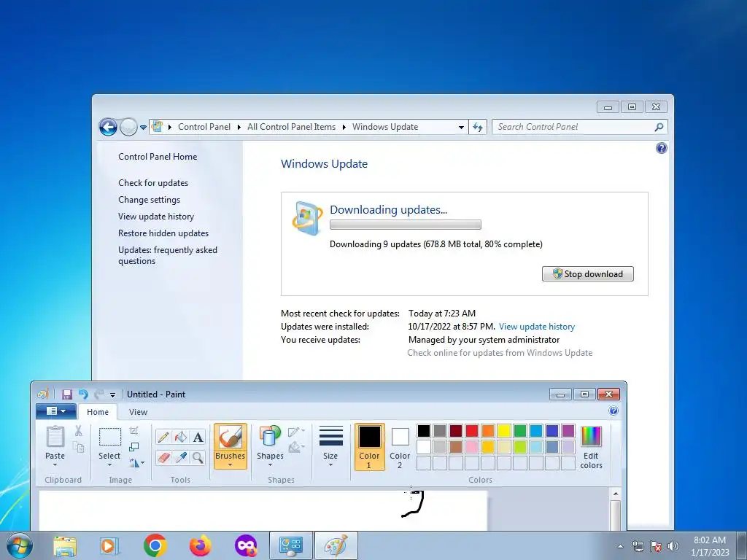Click the Stop download button

coord(588,274)
